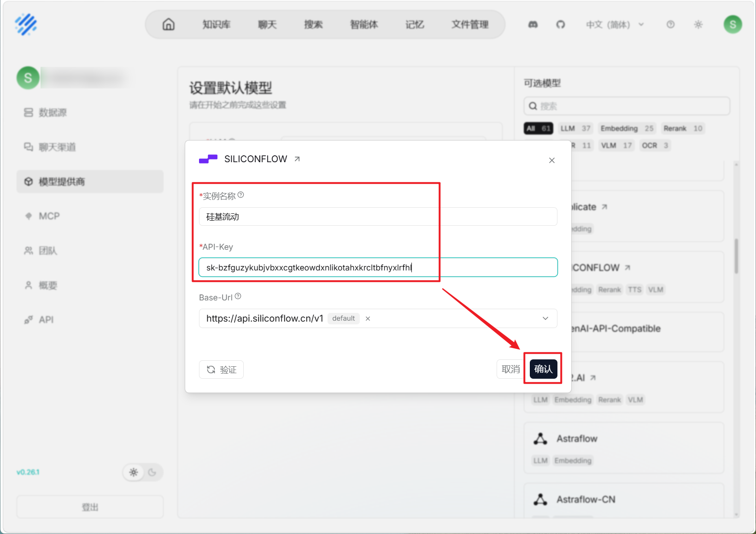
Task: Filter models by VLM tag
Action: (616, 146)
